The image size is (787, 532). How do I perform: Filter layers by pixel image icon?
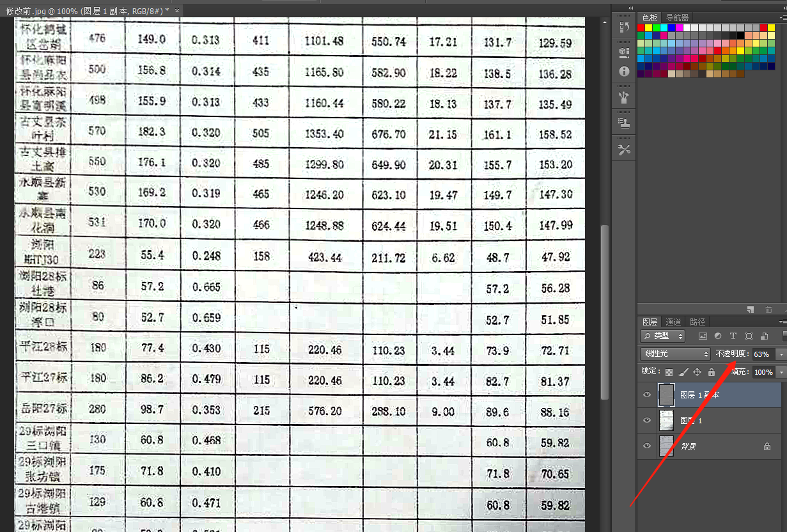tap(703, 336)
